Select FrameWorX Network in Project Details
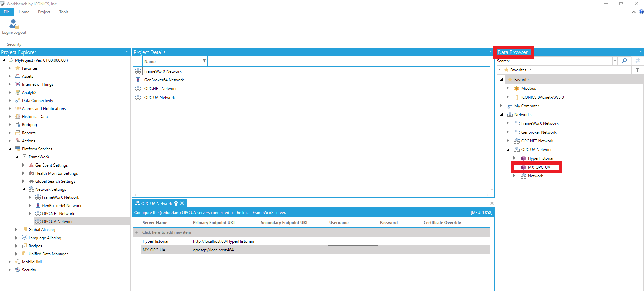The width and height of the screenshot is (644, 291). tap(163, 71)
